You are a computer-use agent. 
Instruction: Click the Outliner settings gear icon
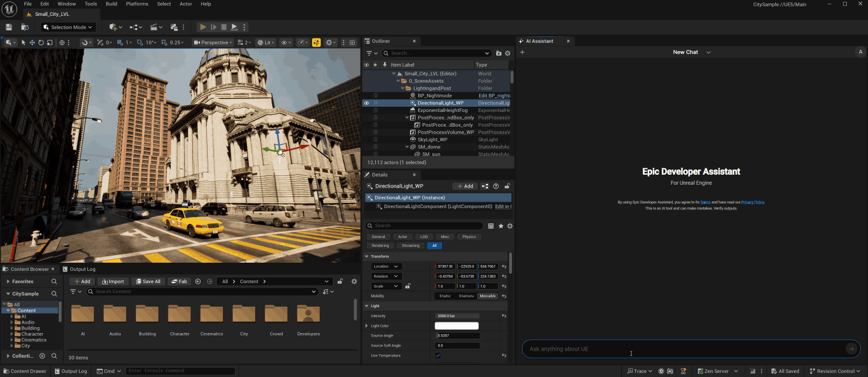coord(508,53)
